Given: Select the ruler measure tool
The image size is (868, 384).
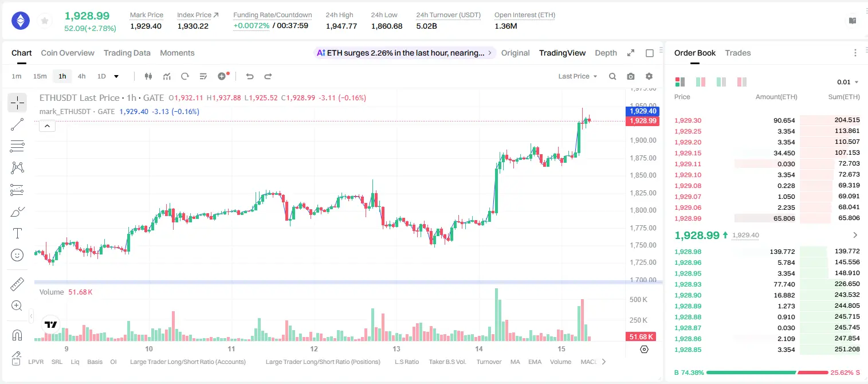Looking at the screenshot, I should coord(17,284).
